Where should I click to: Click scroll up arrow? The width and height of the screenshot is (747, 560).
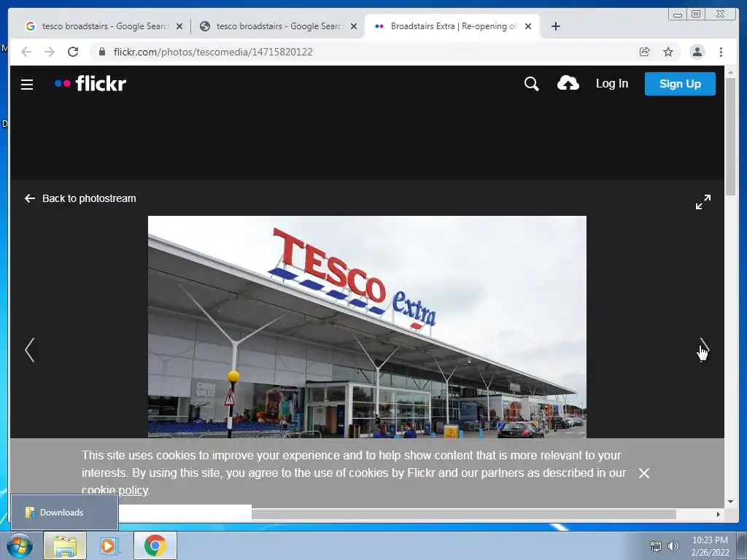click(x=730, y=72)
